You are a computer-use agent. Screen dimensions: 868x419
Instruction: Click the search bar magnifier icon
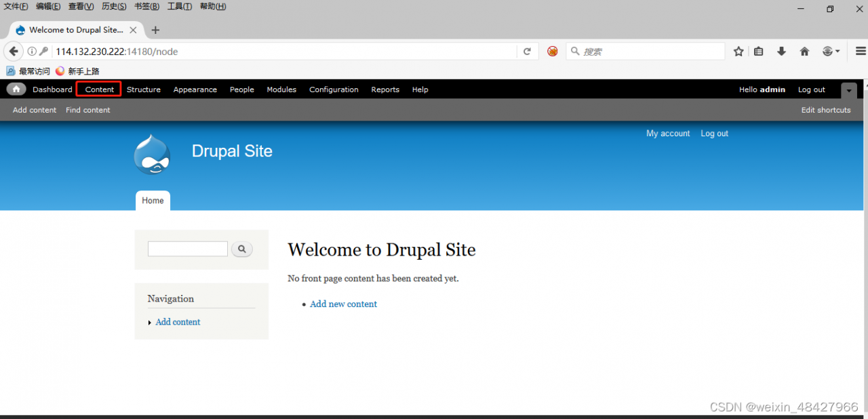point(575,52)
